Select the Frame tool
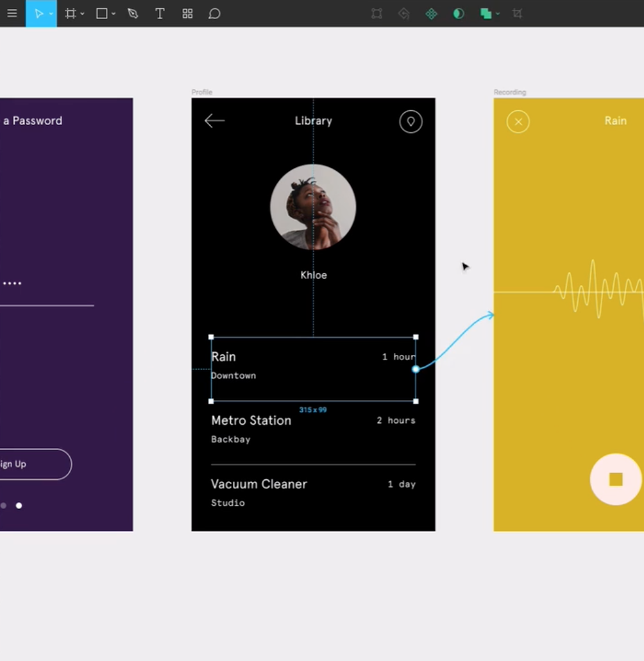The width and height of the screenshot is (644, 661). 71,13
